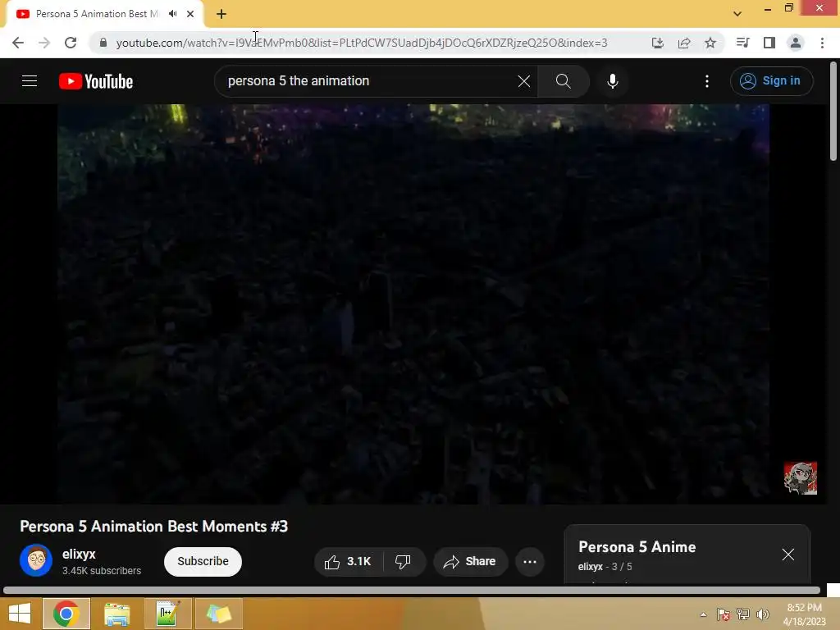Go to YouTube home via logo
The image size is (840, 630).
[x=96, y=81]
